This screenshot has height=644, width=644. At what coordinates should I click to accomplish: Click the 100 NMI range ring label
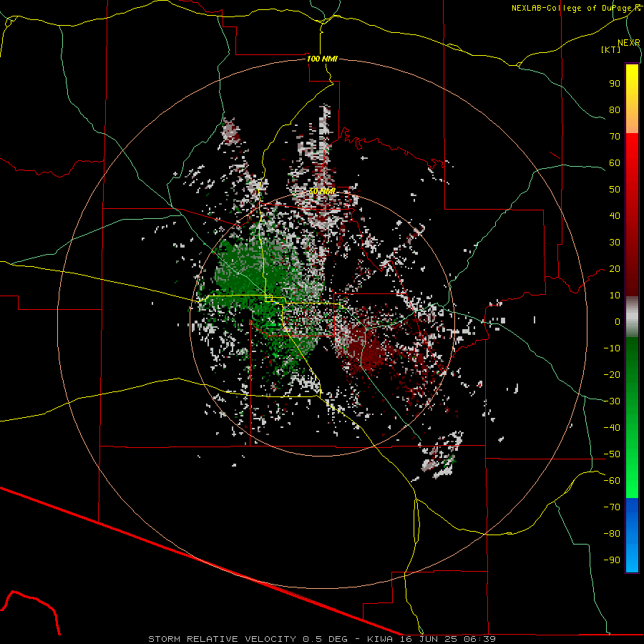click(x=323, y=59)
